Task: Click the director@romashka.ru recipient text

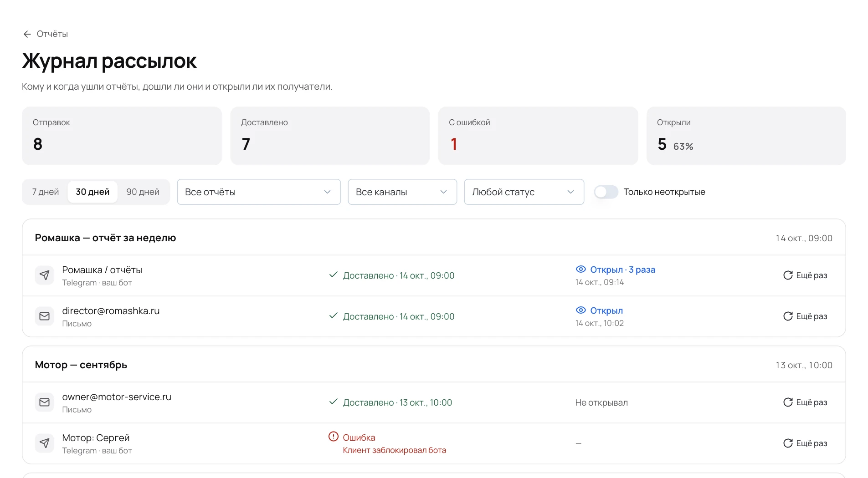Action: (x=111, y=311)
